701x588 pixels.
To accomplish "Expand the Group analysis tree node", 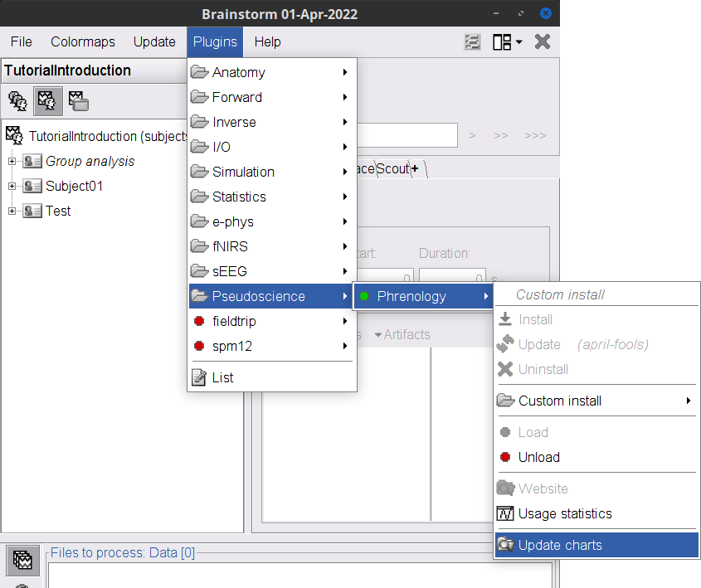I will pyautogui.click(x=12, y=161).
